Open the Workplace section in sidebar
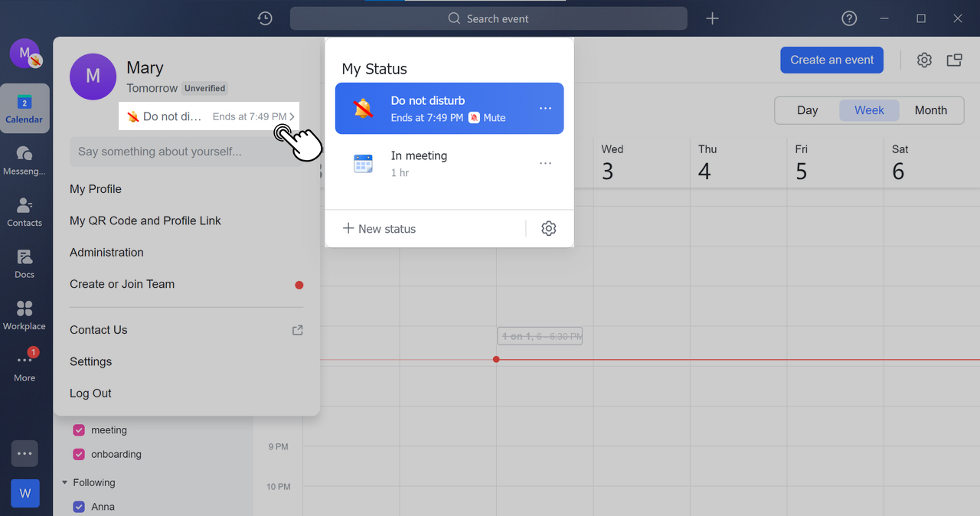Image resolution: width=980 pixels, height=516 pixels. click(x=24, y=315)
